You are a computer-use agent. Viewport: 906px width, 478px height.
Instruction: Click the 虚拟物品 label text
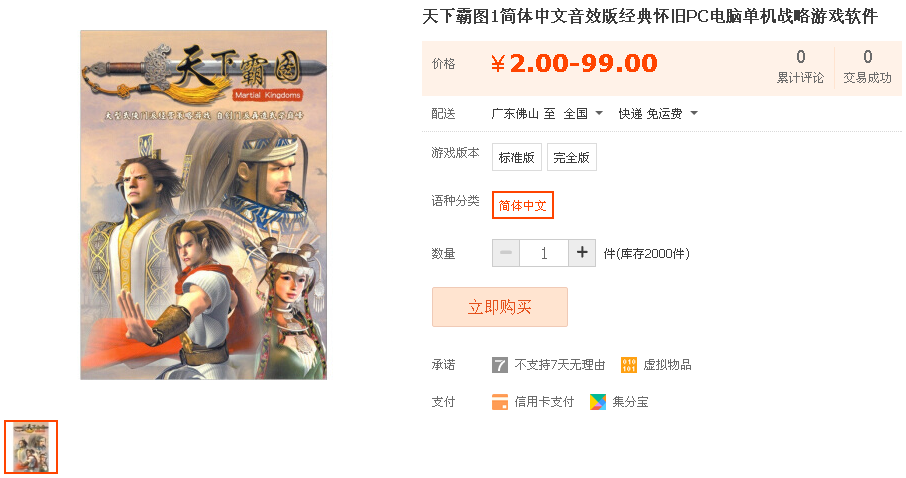[667, 365]
